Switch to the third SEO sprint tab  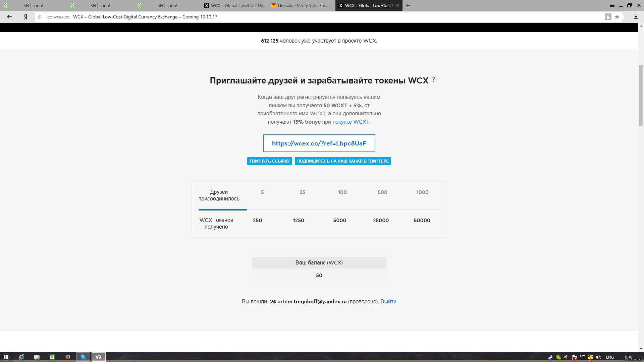(168, 5)
